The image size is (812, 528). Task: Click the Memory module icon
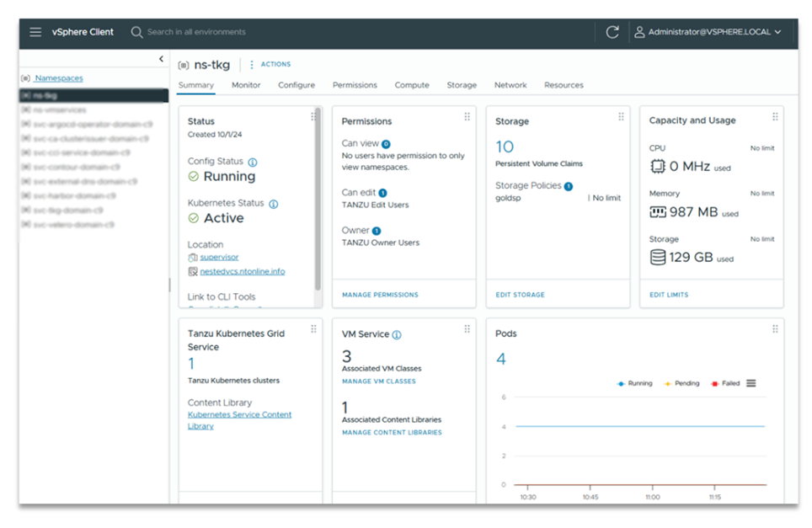pos(658,212)
